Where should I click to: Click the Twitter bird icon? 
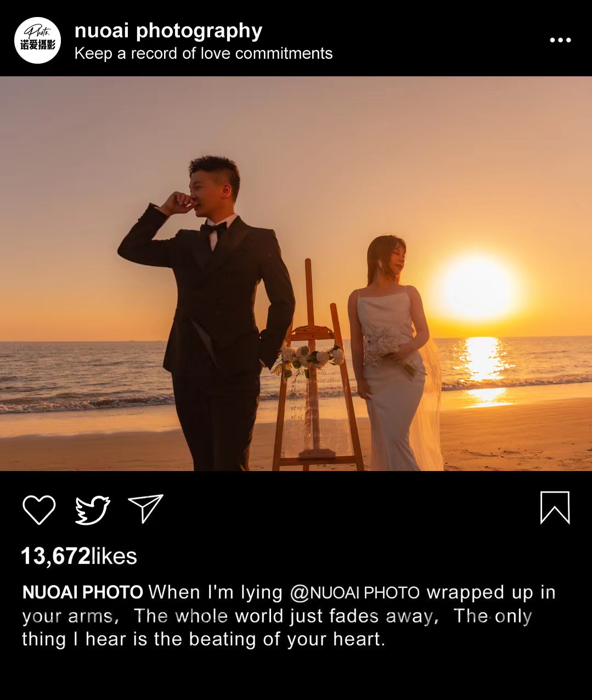point(92,509)
